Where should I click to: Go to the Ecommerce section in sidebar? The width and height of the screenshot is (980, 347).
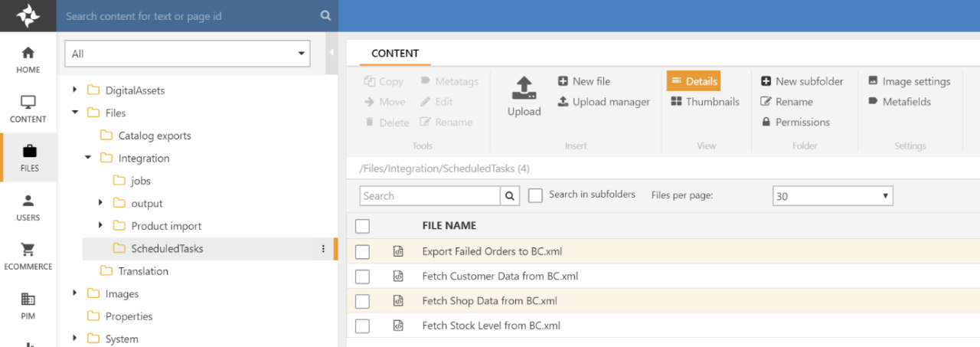pyautogui.click(x=28, y=256)
